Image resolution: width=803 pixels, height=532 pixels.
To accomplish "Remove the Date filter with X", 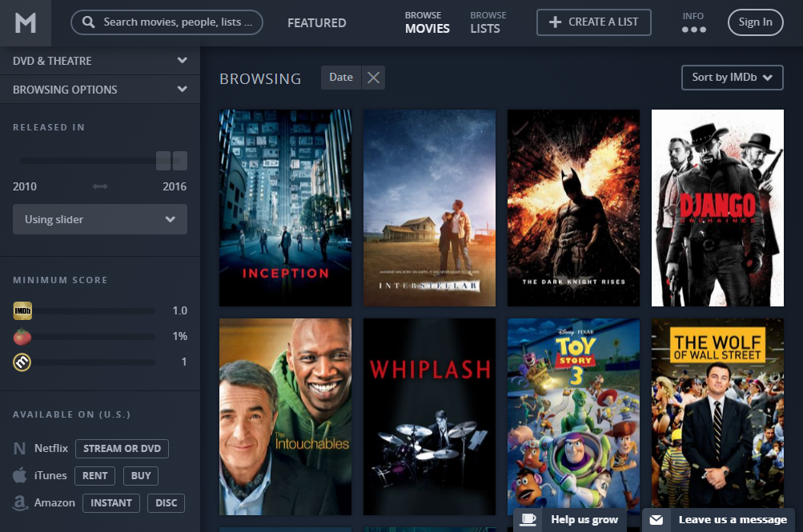I will pyautogui.click(x=373, y=78).
